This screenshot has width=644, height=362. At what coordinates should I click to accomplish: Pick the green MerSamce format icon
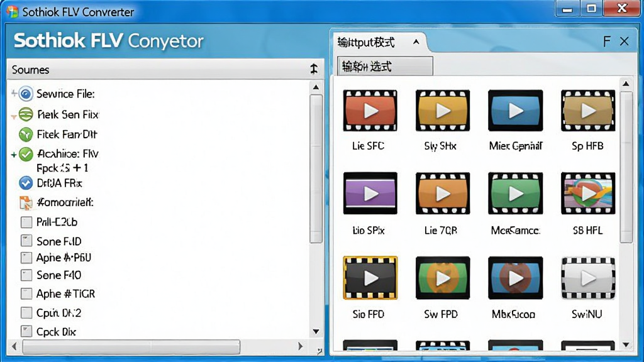point(516,194)
